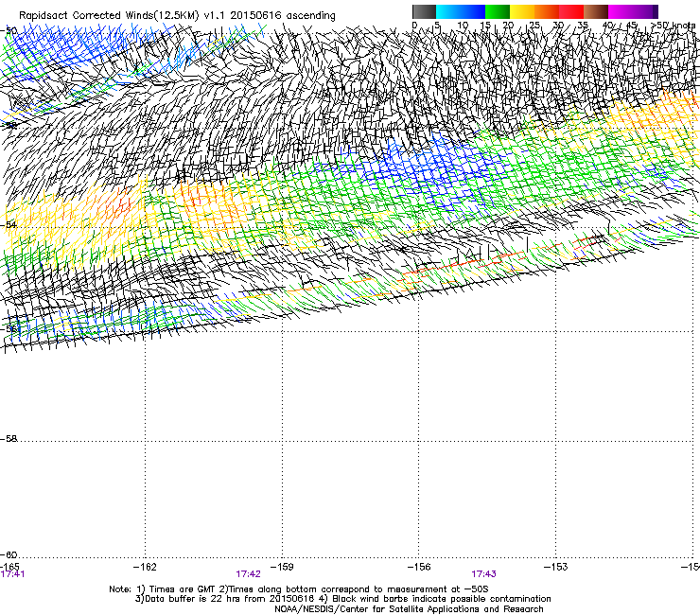Click the magenta 40-45 knots legend swatch
Viewport: 700px width, 615px height.
621,11
